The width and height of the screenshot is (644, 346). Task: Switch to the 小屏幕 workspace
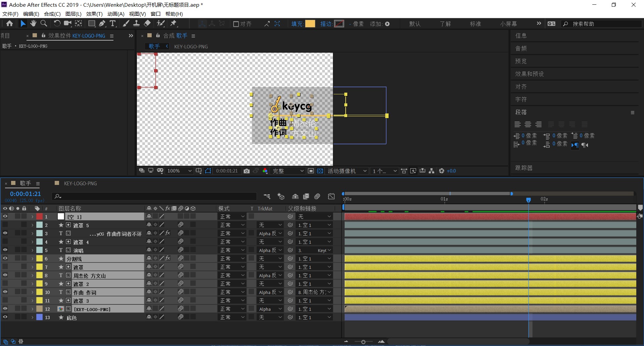(x=508, y=24)
